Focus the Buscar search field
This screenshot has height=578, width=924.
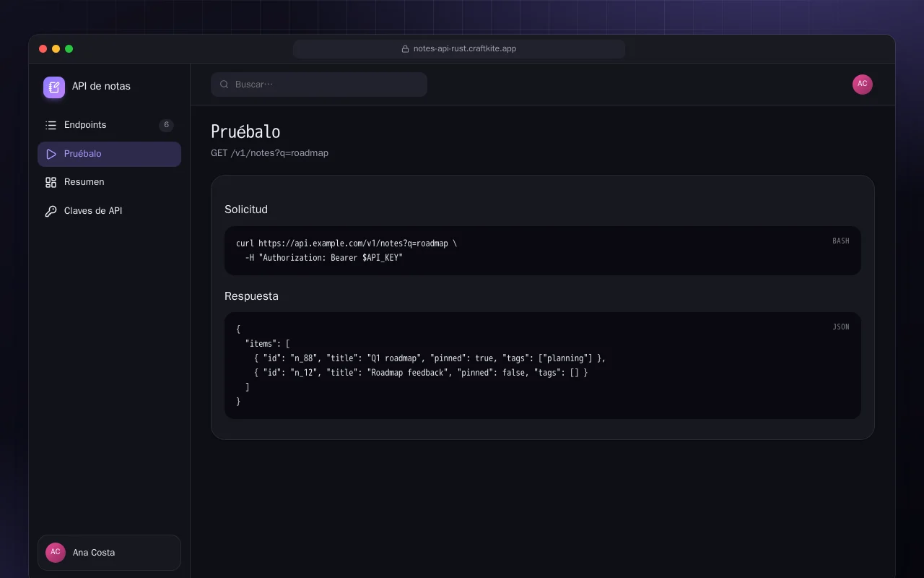coord(319,85)
